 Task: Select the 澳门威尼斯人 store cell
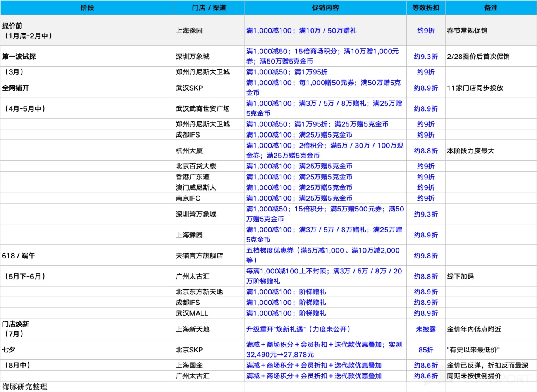click(209, 187)
